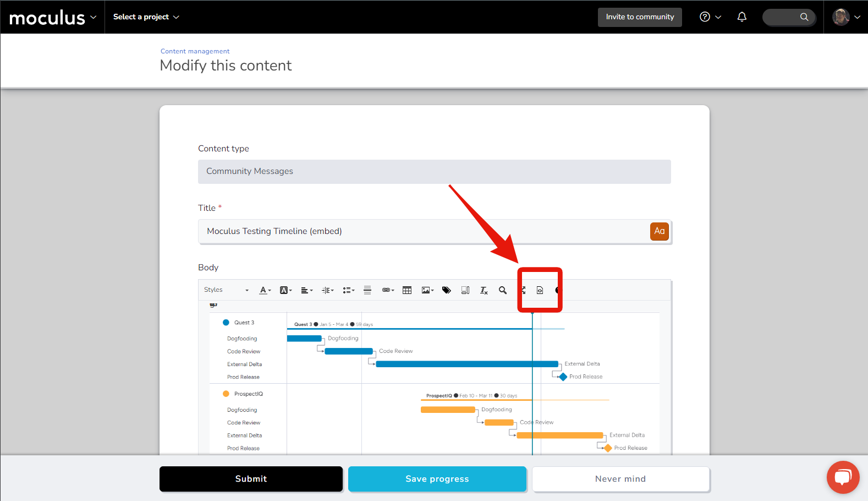
Task: Click the Quest 3 blue color dot
Action: click(x=226, y=323)
